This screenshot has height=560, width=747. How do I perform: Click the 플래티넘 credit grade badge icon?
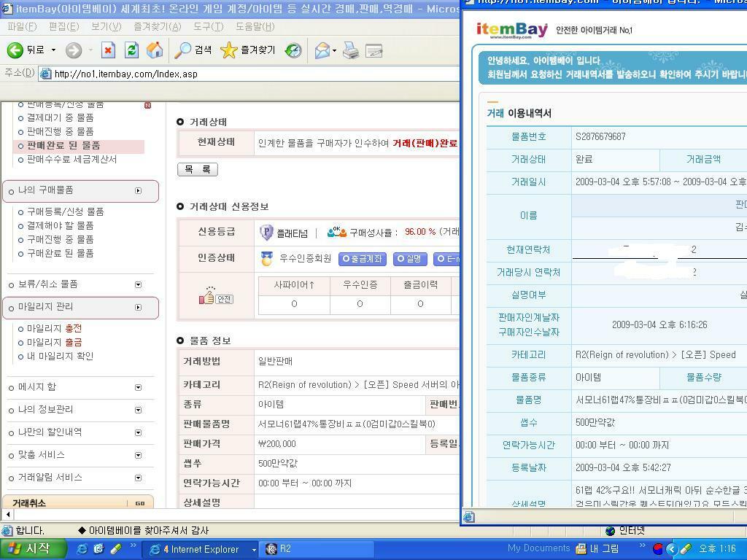pyautogui.click(x=266, y=231)
